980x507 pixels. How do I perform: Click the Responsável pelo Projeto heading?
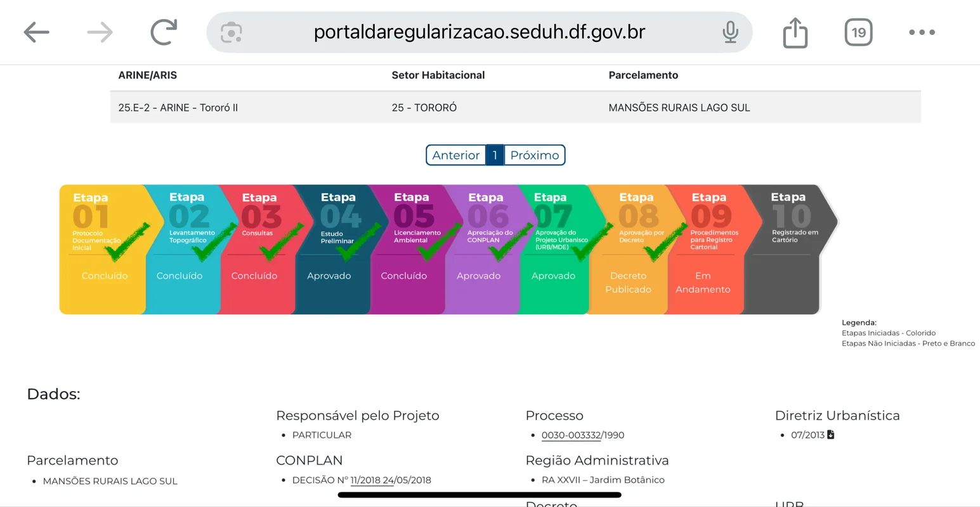358,416
